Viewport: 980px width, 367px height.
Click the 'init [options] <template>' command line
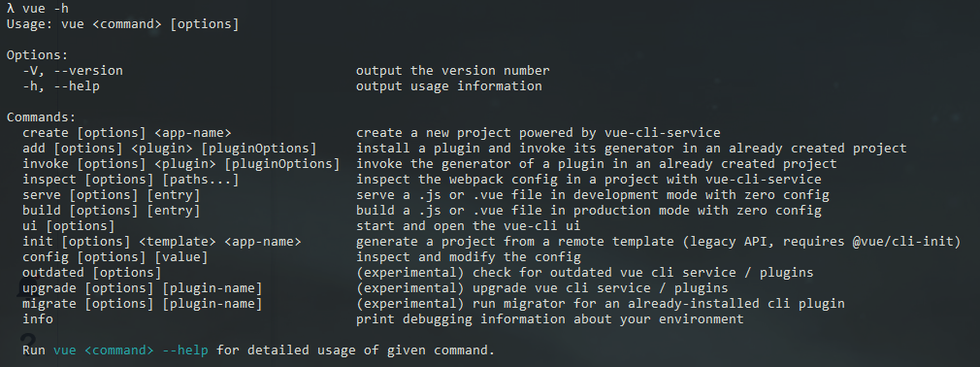click(162, 242)
